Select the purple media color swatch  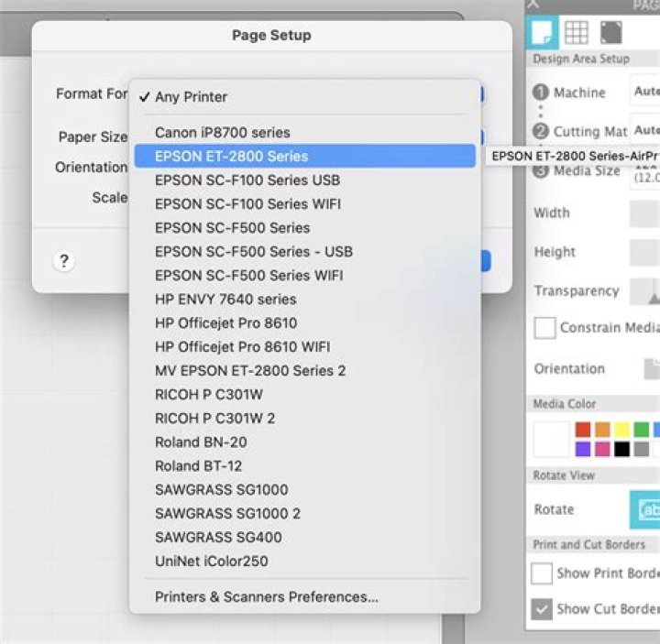pyautogui.click(x=583, y=449)
